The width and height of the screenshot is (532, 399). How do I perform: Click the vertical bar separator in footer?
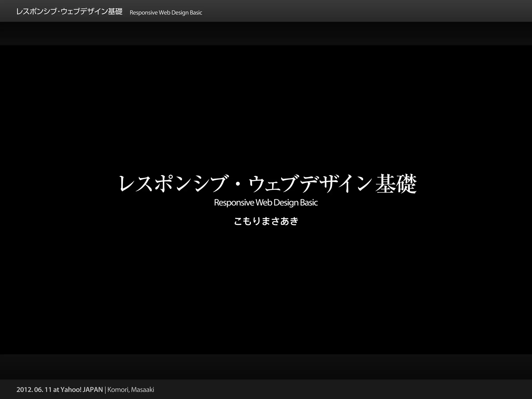coord(105,390)
